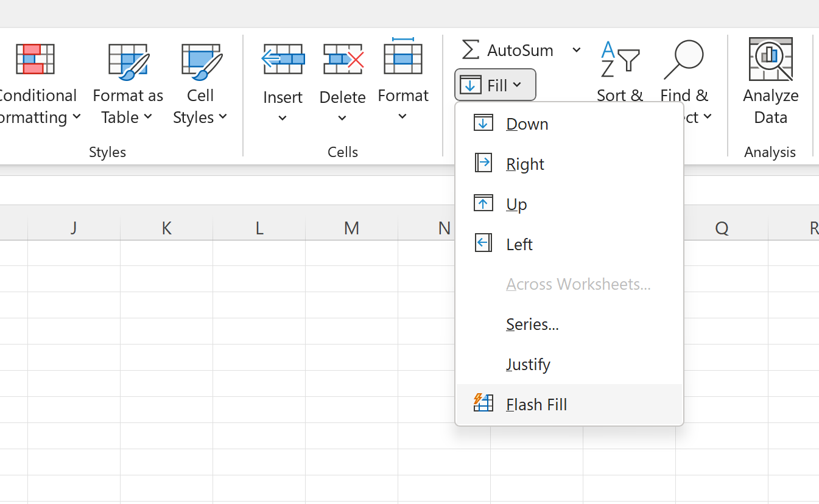Select the Analyze Data icon
The image size is (819, 504).
click(770, 59)
